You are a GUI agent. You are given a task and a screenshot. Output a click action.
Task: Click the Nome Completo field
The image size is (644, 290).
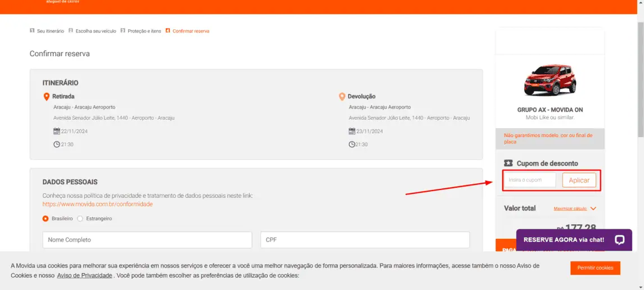pos(147,239)
